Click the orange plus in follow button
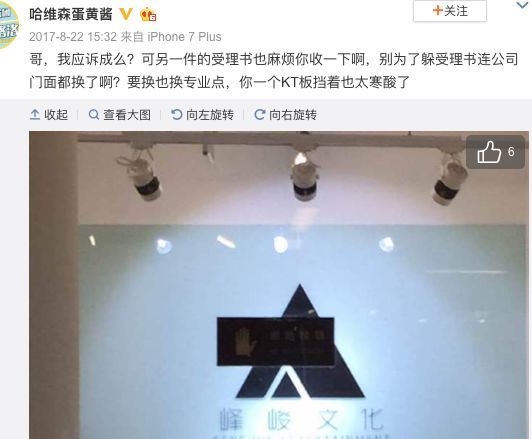Image resolution: width=532 pixels, height=439 pixels. 438,11
